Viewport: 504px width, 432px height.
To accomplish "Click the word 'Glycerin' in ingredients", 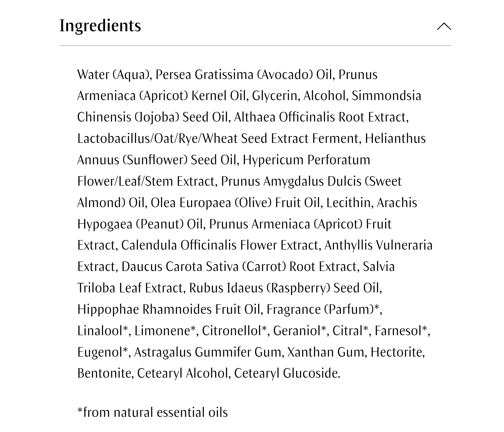I will coord(275,96).
